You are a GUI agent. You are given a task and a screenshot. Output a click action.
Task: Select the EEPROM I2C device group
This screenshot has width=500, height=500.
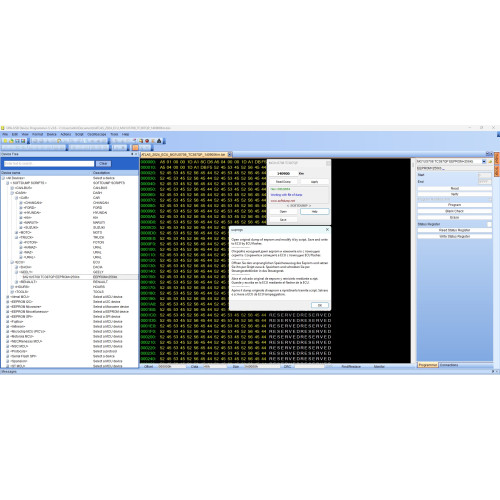tap(21, 302)
